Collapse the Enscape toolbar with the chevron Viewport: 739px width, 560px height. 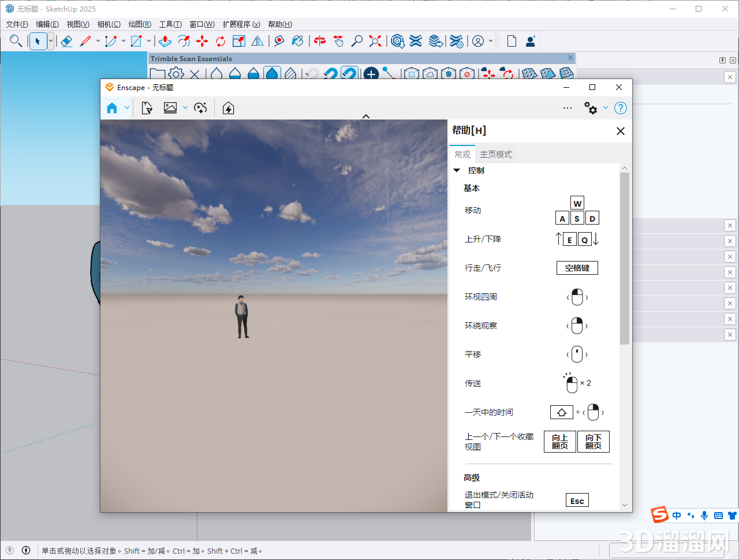pyautogui.click(x=366, y=115)
